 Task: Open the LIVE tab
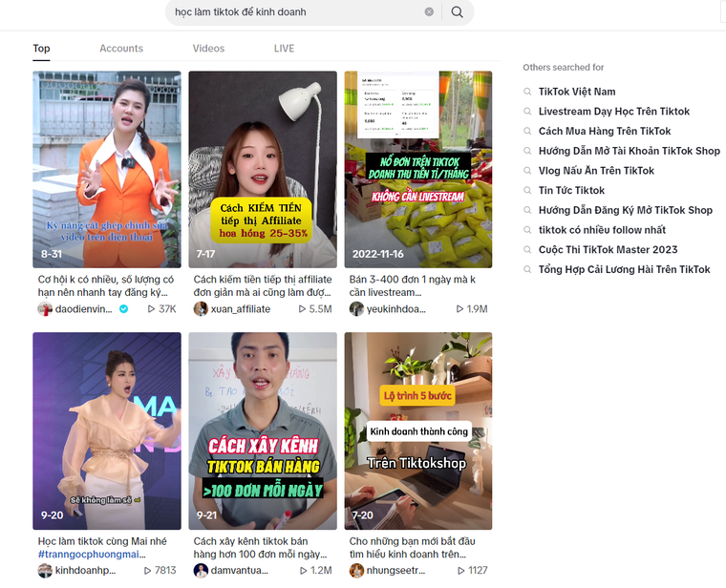coord(284,48)
